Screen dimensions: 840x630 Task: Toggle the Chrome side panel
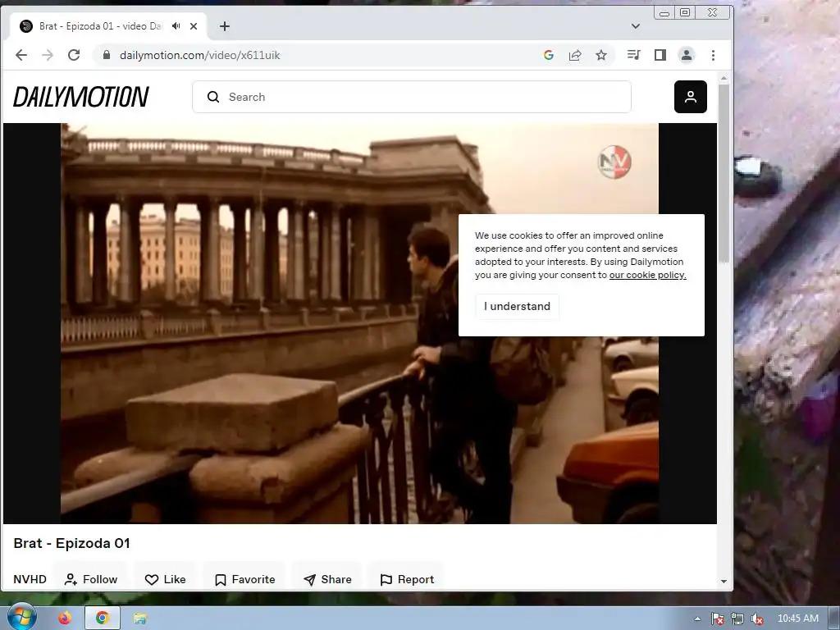click(660, 55)
